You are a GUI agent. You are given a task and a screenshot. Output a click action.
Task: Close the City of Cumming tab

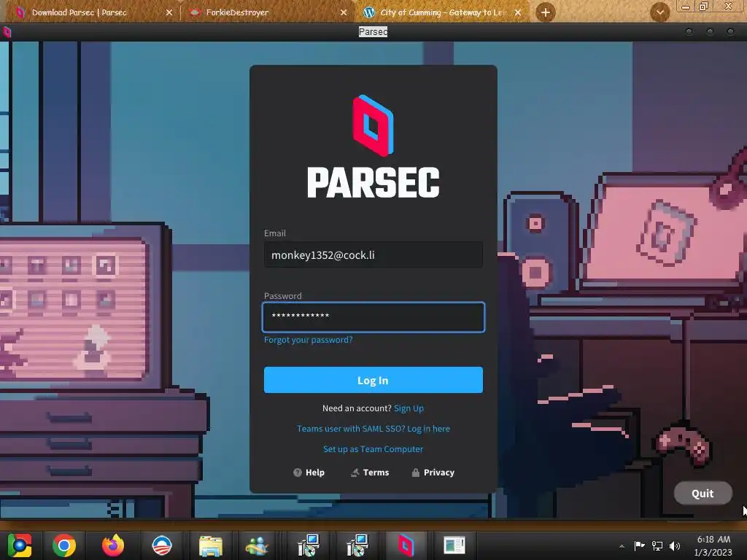(518, 12)
